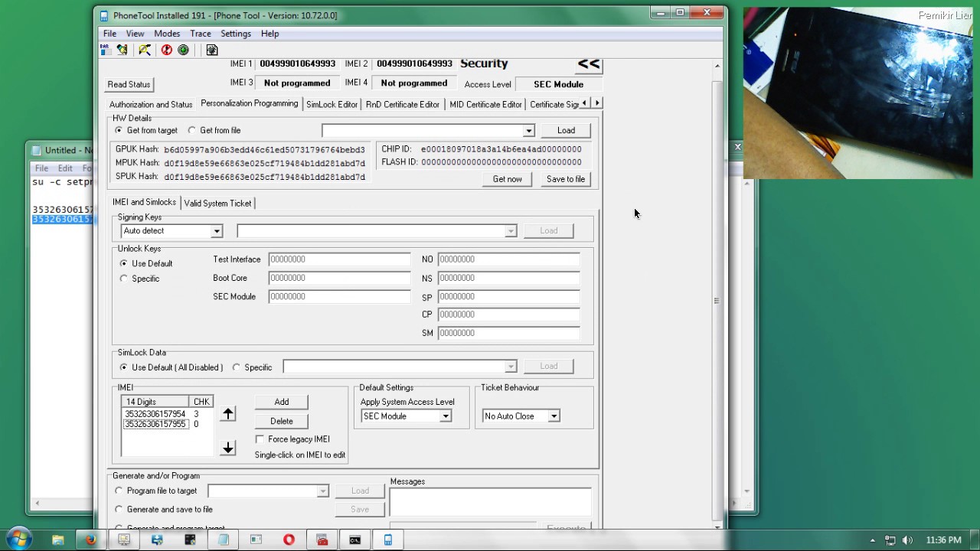Select Generate and save to file option
Screen dimensions: 980x551
click(163, 509)
